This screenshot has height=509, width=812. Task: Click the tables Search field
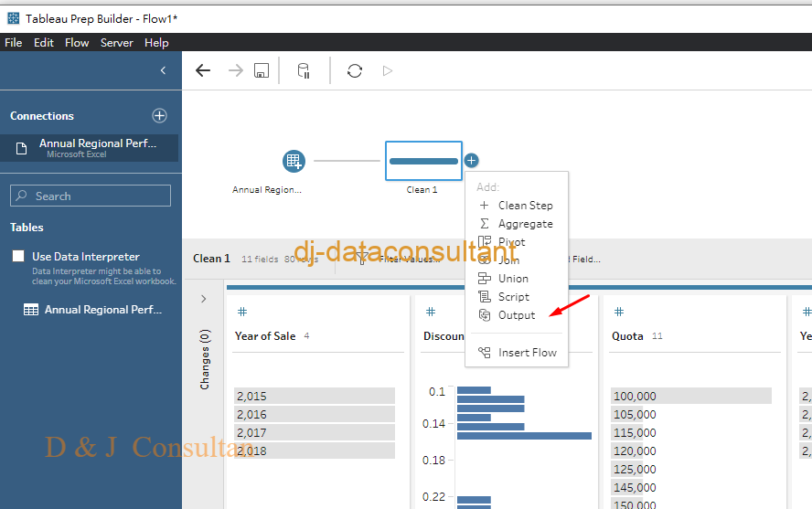click(91, 196)
